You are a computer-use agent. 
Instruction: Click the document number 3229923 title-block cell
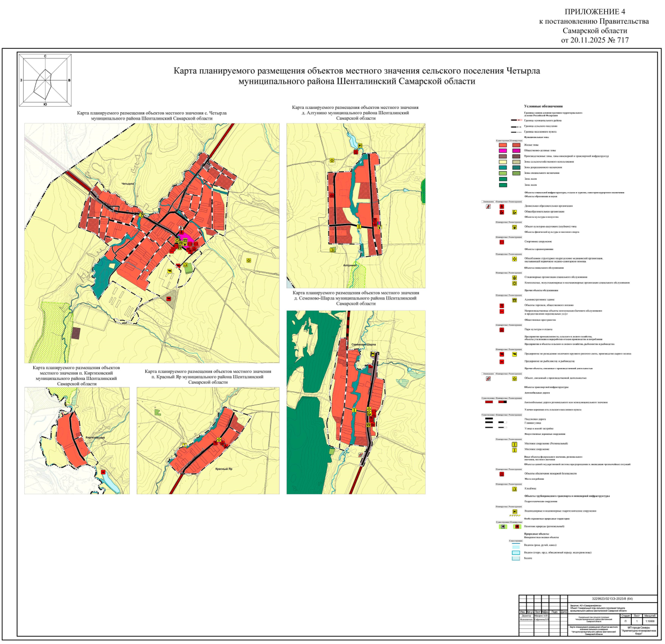(x=612, y=598)
